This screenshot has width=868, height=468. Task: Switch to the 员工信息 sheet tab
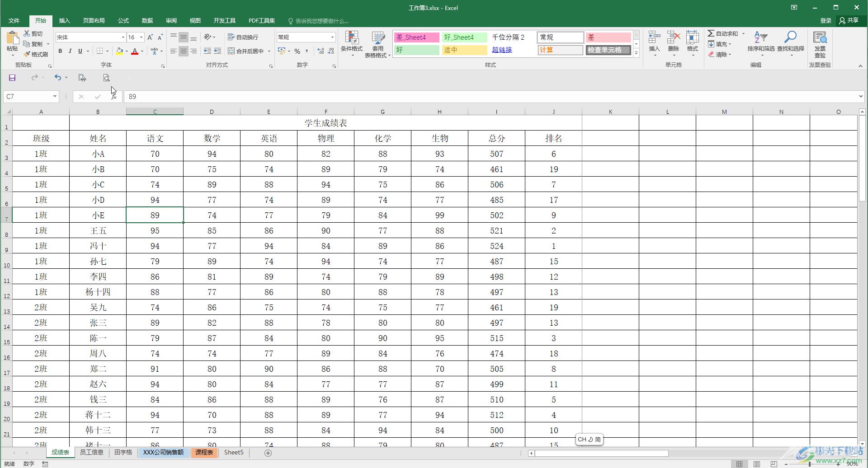(92, 452)
